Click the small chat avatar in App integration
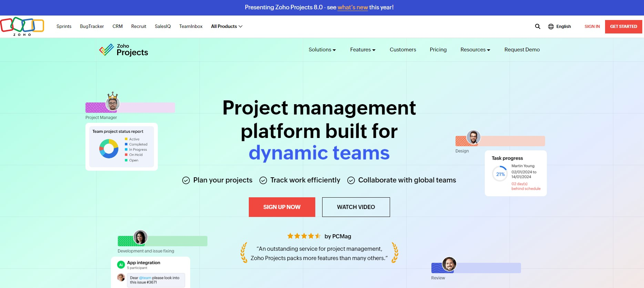The image size is (644, 288). [121, 277]
